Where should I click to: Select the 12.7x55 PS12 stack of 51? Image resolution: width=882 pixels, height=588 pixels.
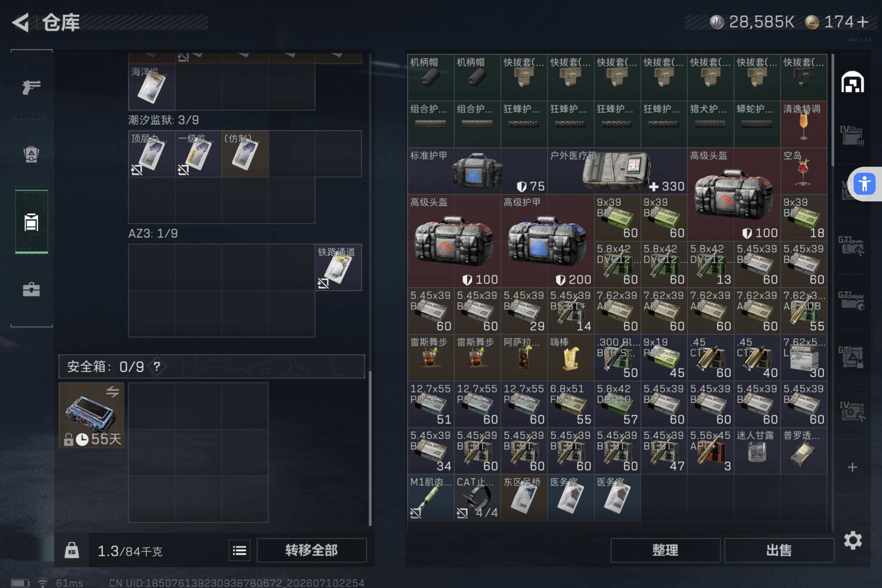tap(431, 404)
